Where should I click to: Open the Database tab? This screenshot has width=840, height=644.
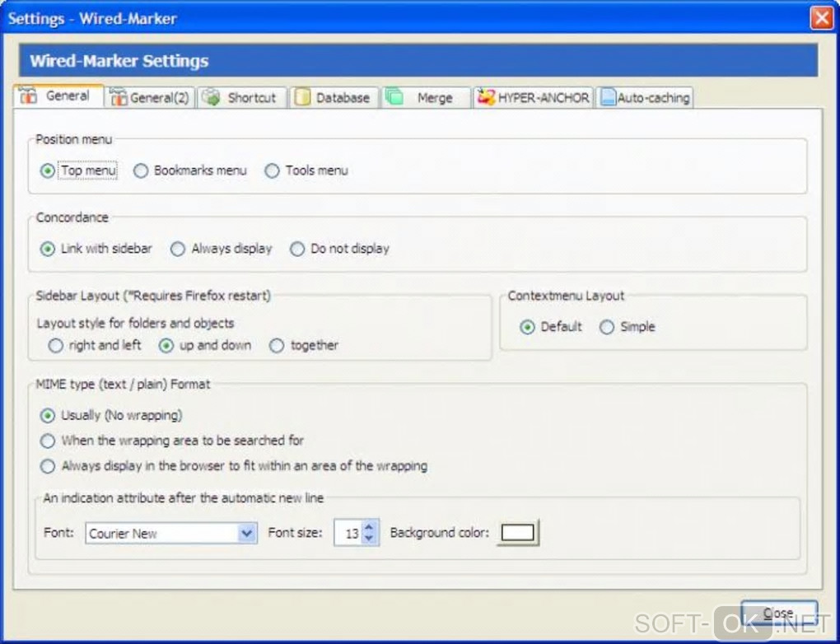[x=334, y=97]
